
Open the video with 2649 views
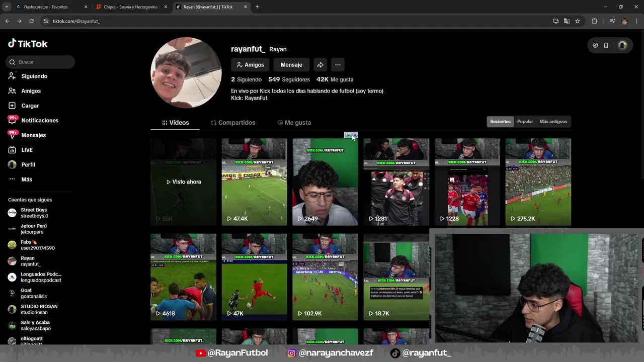pos(326,182)
